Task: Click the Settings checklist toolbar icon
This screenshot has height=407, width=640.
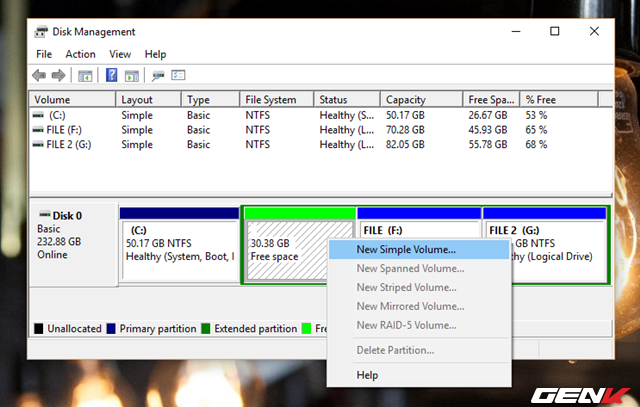Action: pos(179,75)
